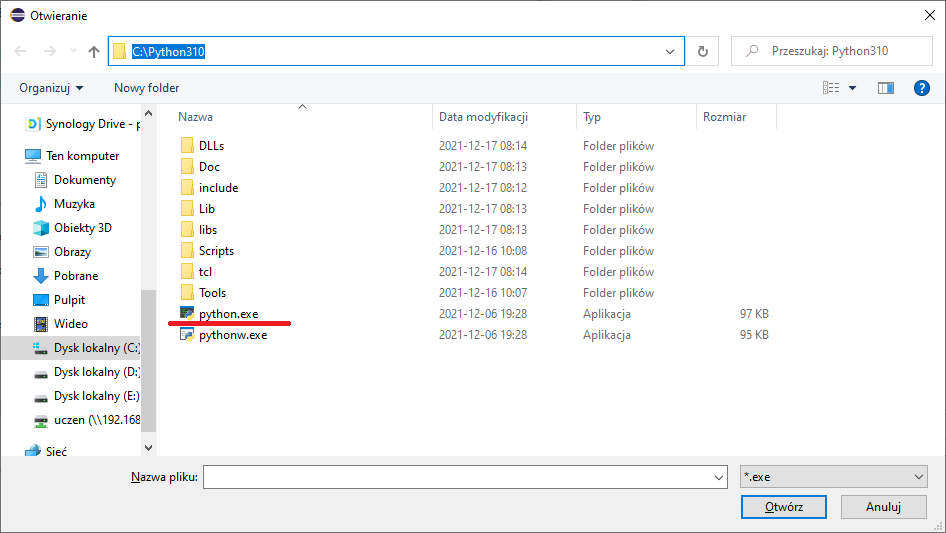Open the Pobrane downloads folder
Screen dimensions: 946x533
click(76, 276)
